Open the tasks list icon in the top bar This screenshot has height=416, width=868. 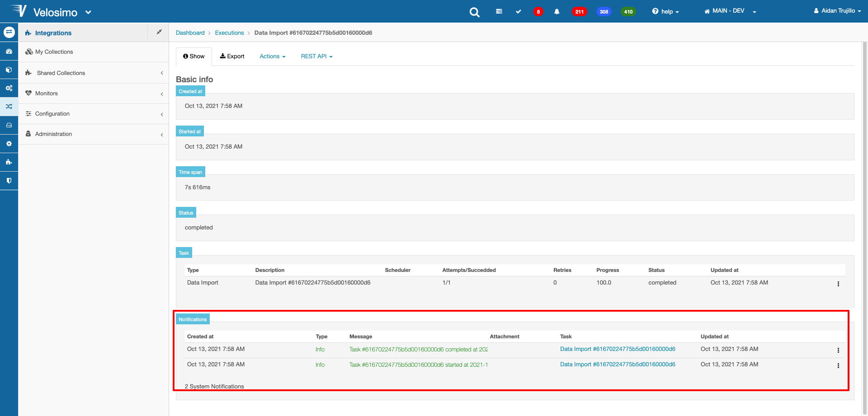click(x=499, y=11)
